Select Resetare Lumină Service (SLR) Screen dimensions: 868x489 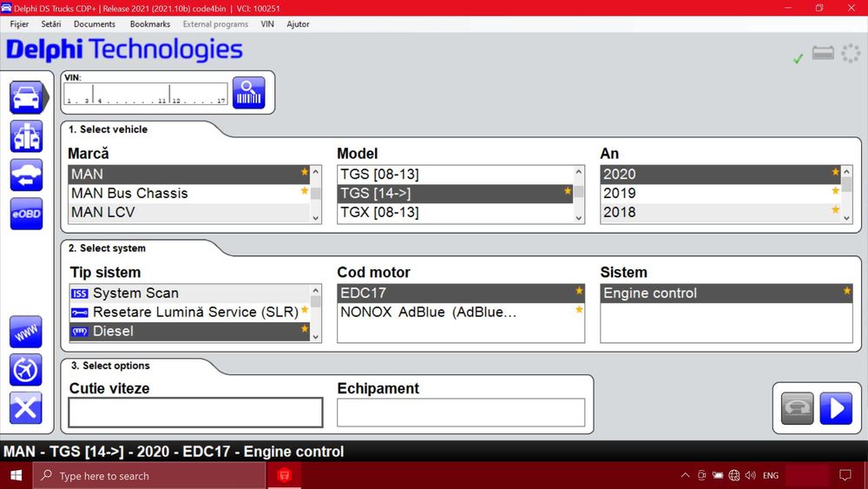pos(188,312)
